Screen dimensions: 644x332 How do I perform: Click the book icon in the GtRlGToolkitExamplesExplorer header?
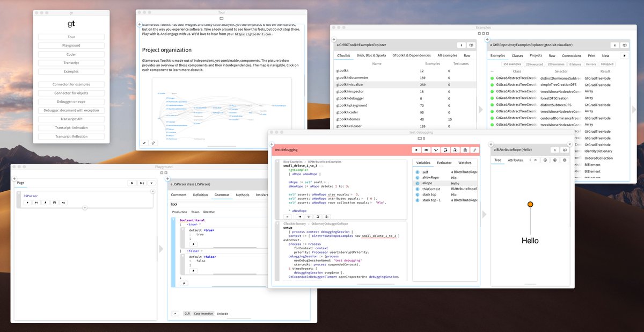point(471,45)
